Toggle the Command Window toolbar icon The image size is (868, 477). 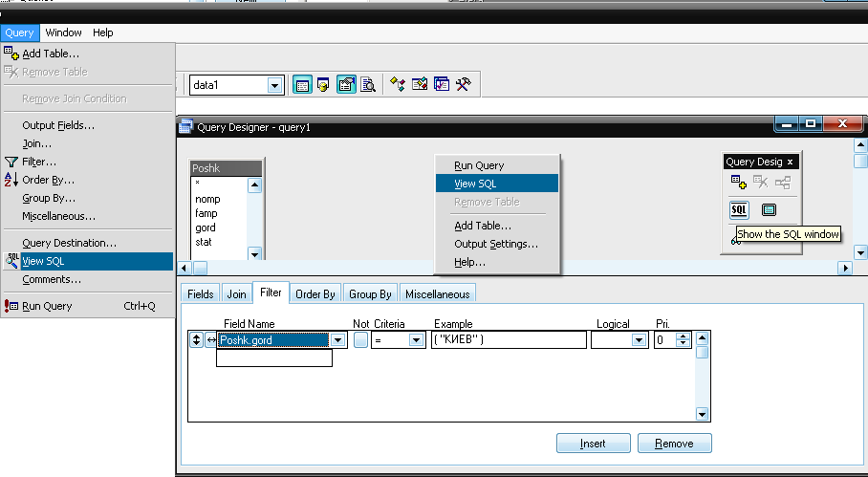click(x=302, y=85)
